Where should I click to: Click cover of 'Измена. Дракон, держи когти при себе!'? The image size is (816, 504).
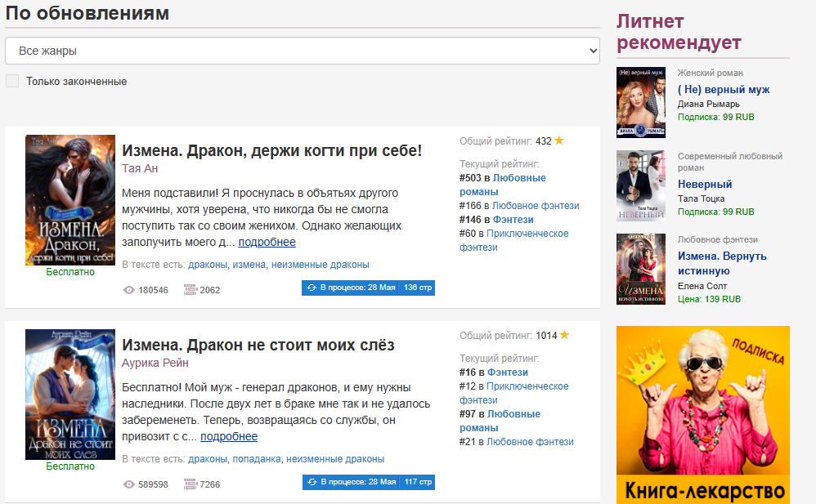pos(70,200)
